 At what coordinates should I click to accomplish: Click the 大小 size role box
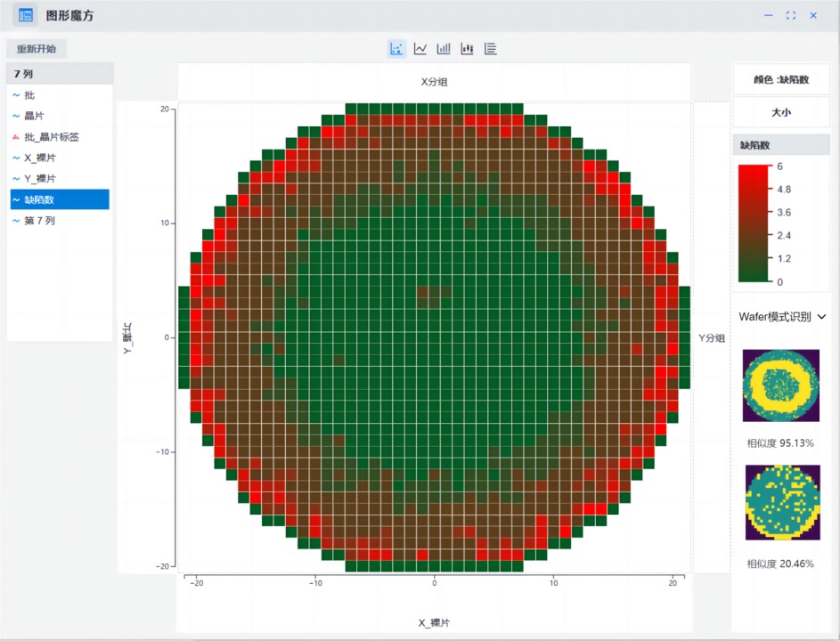(x=781, y=112)
